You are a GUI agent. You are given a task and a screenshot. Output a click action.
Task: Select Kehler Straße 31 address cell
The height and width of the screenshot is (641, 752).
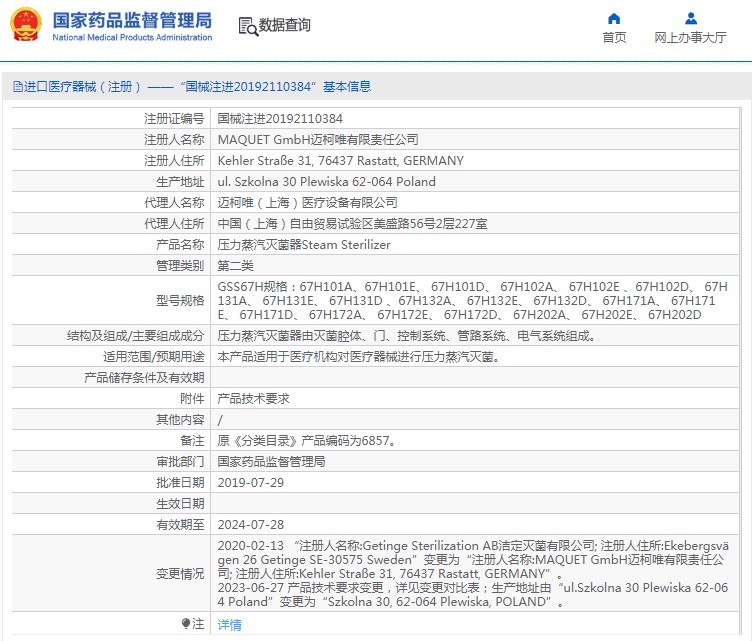[341, 161]
